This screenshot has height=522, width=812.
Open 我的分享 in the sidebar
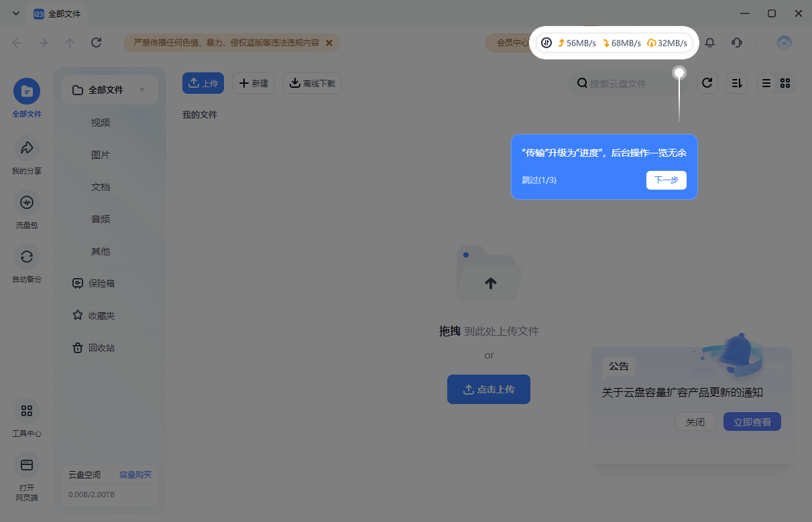click(x=27, y=148)
